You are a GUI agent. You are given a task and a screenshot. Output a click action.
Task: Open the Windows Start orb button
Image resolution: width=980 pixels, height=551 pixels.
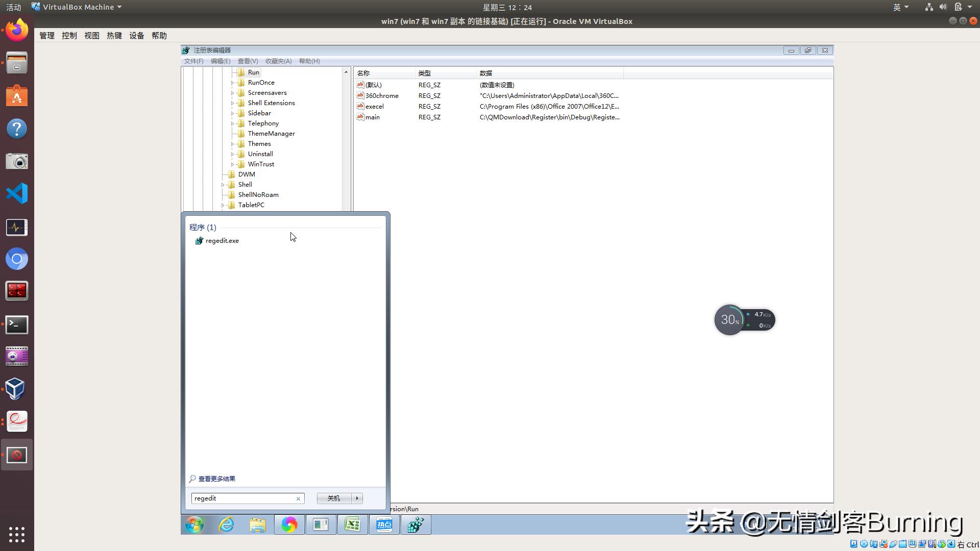pyautogui.click(x=194, y=524)
